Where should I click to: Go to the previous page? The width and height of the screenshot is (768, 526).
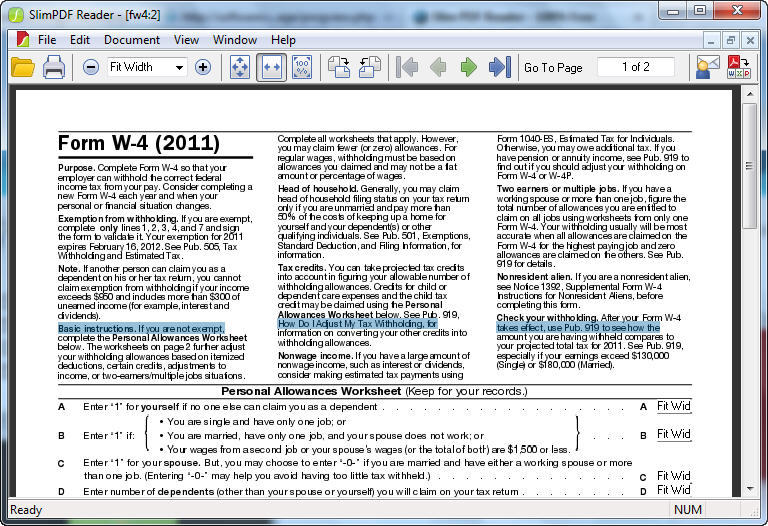[x=438, y=67]
